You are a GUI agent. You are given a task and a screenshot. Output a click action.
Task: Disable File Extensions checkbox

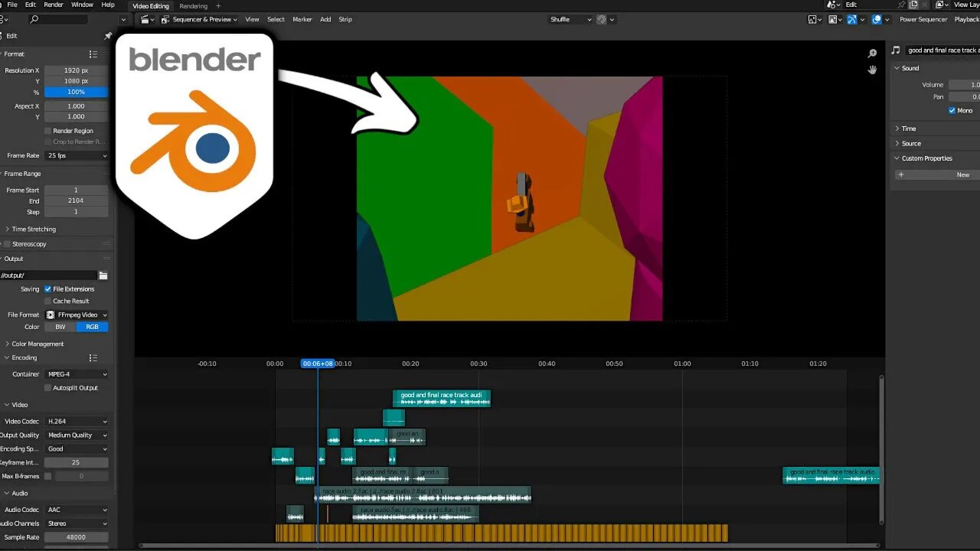click(47, 289)
